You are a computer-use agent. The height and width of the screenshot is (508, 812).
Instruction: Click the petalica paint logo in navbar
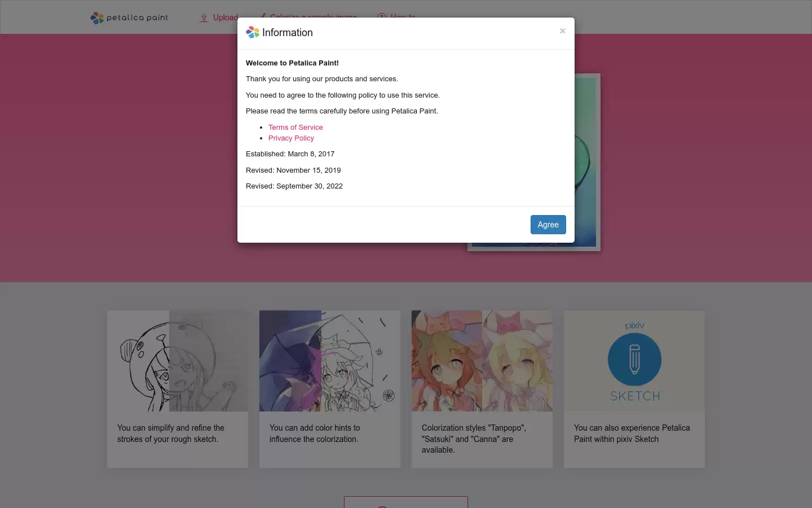(129, 18)
